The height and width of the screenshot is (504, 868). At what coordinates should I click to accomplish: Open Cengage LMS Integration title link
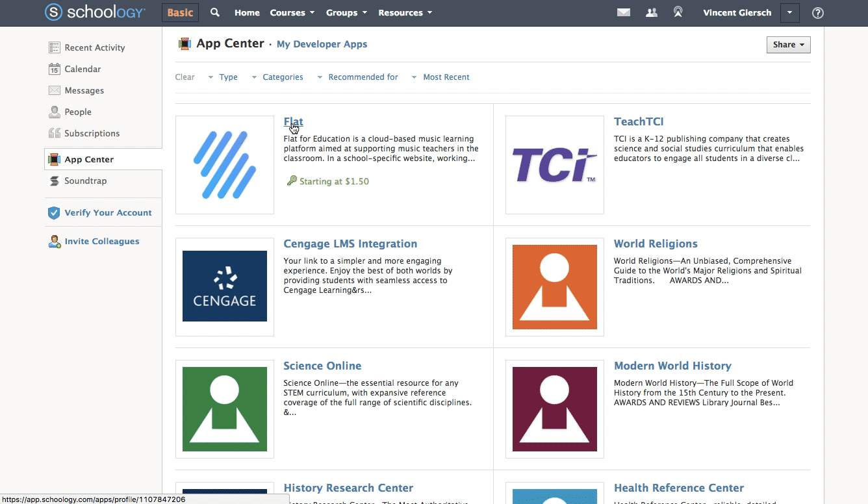click(x=351, y=244)
